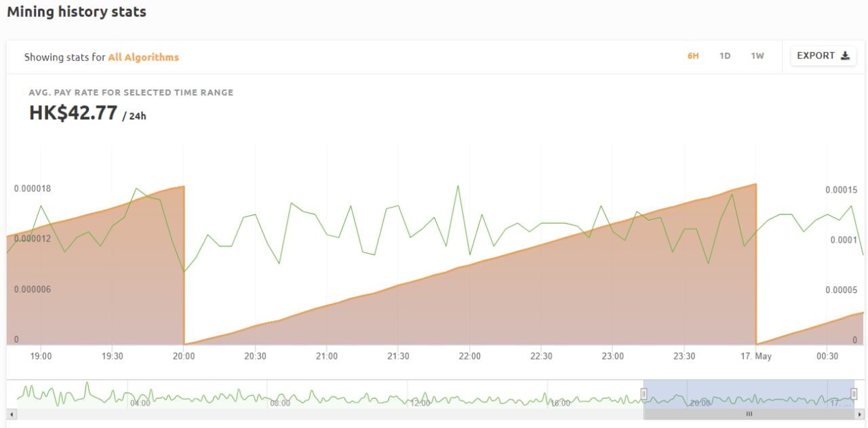Click the orange area peak near 17. May
The height and width of the screenshot is (428, 868).
755,184
